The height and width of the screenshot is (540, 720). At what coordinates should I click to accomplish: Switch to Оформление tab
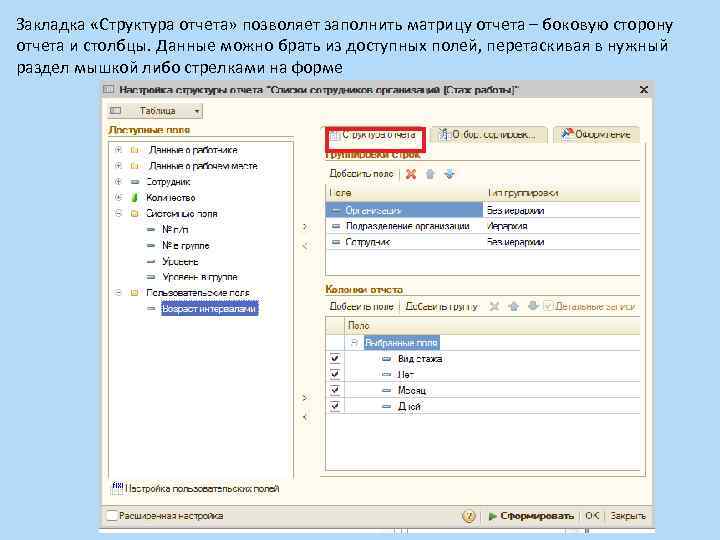pos(596,135)
